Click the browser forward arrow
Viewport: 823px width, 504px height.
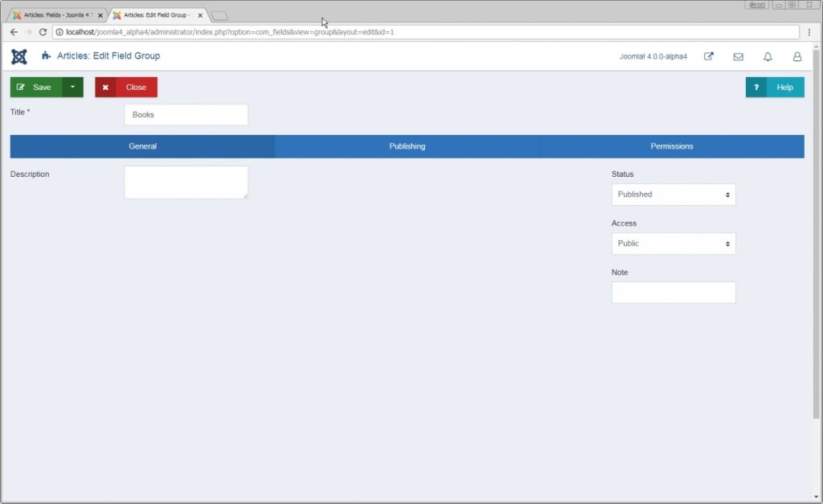click(28, 32)
